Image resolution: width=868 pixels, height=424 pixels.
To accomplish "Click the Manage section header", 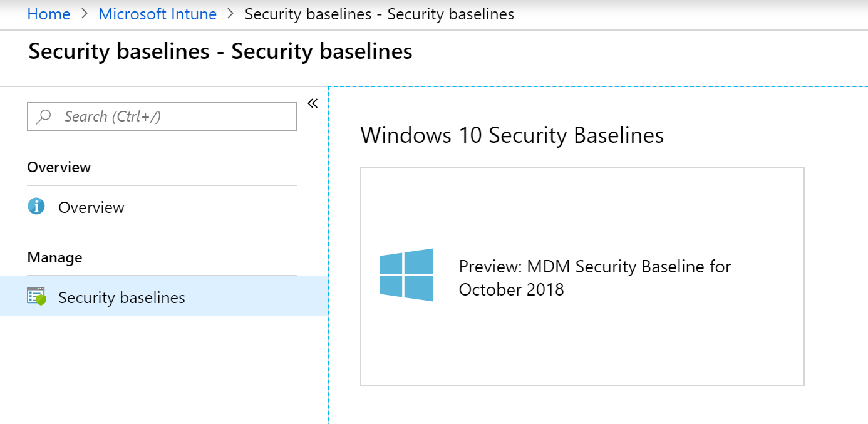I will (54, 257).
